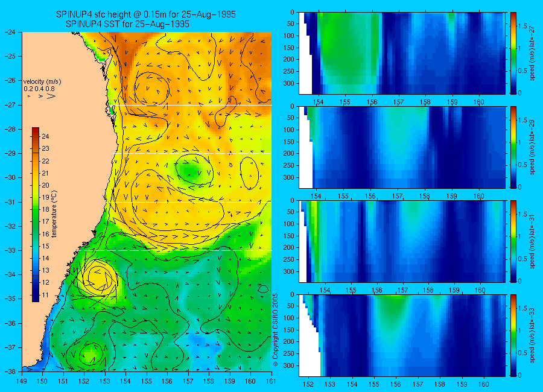The image size is (543, 392).
Task: Click the "velocity (m/s)" legend label
Action: 42,82
